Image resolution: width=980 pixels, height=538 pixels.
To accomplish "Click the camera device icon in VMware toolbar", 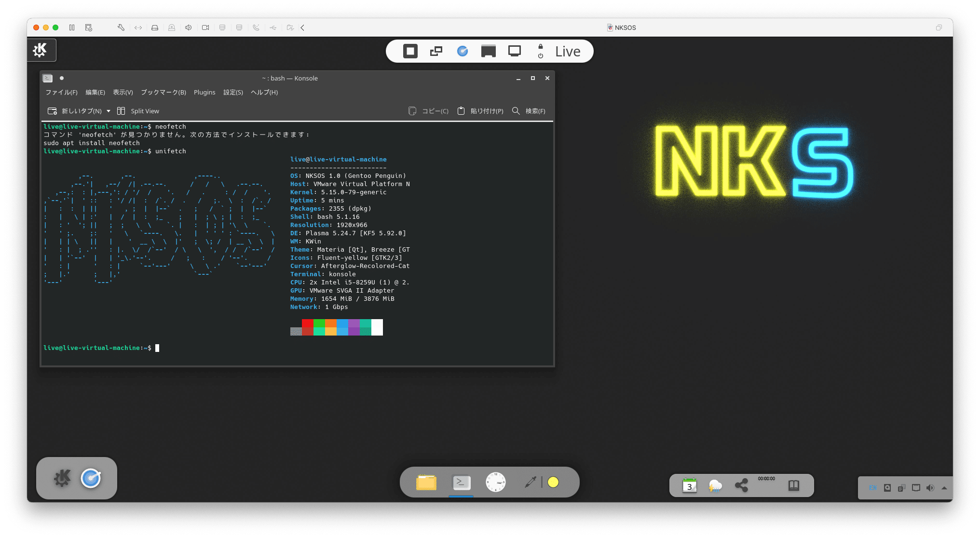I will 205,27.
